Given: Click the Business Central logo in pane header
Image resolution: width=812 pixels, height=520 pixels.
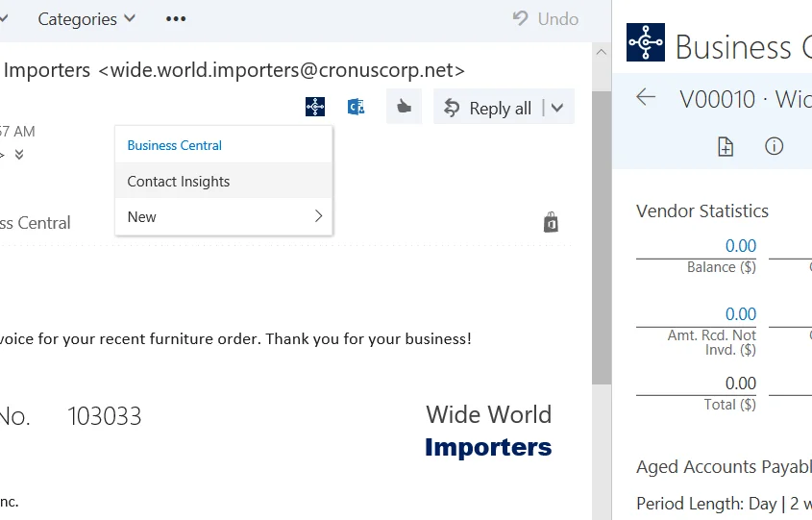Looking at the screenshot, I should [x=645, y=42].
